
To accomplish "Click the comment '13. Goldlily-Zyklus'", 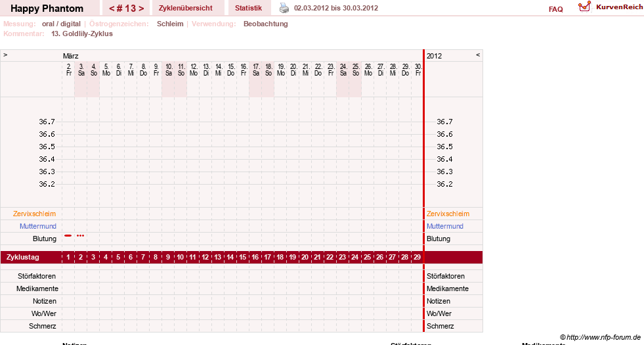I will tap(82, 34).
